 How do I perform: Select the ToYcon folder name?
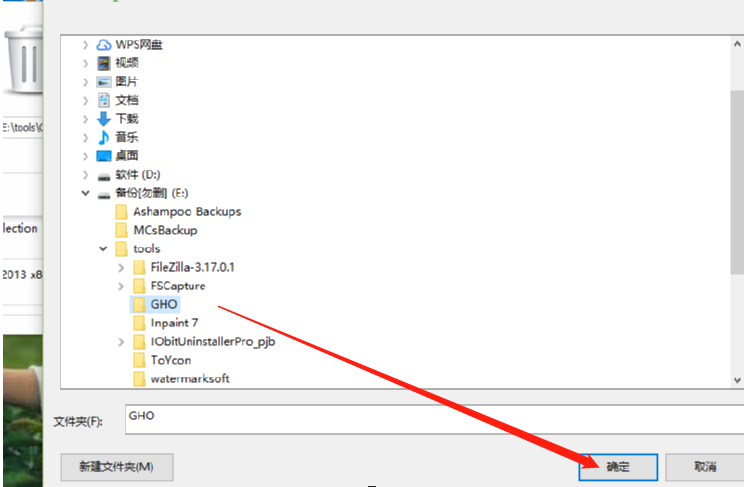point(171,360)
